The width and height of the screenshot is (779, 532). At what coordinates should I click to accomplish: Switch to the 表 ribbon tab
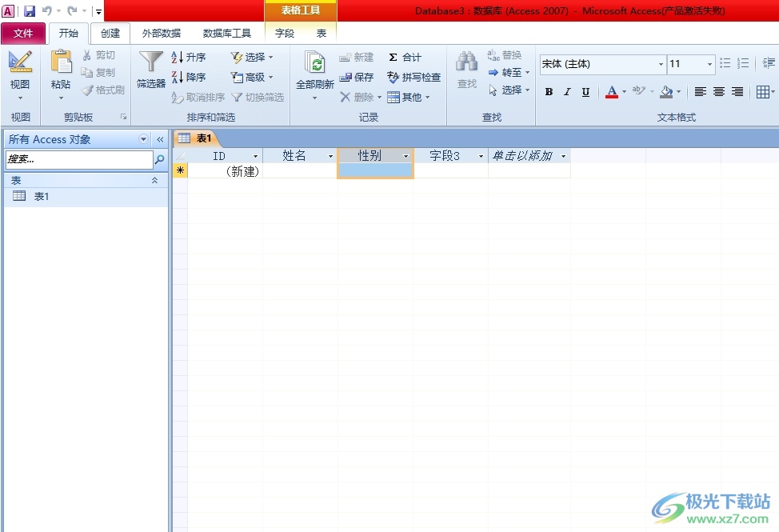pyautogui.click(x=322, y=34)
